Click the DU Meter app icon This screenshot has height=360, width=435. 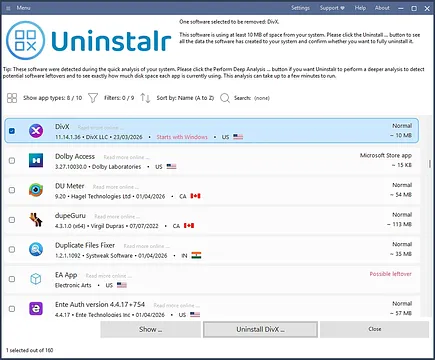coord(36,190)
